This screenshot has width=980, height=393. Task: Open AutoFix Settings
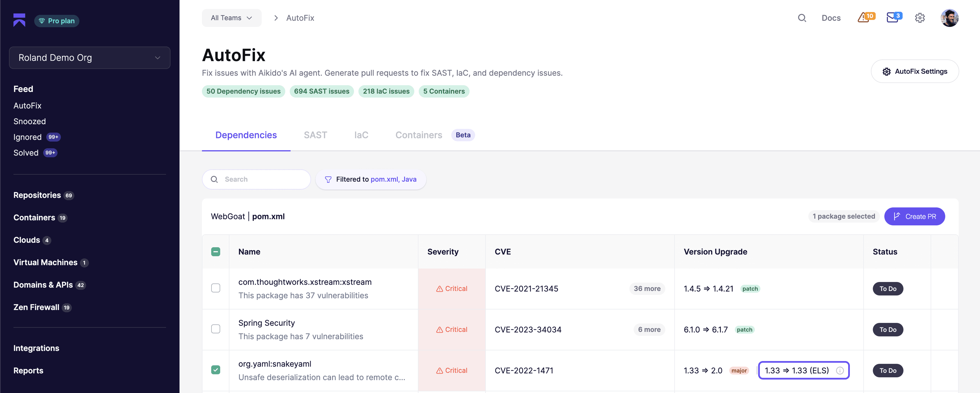915,71
